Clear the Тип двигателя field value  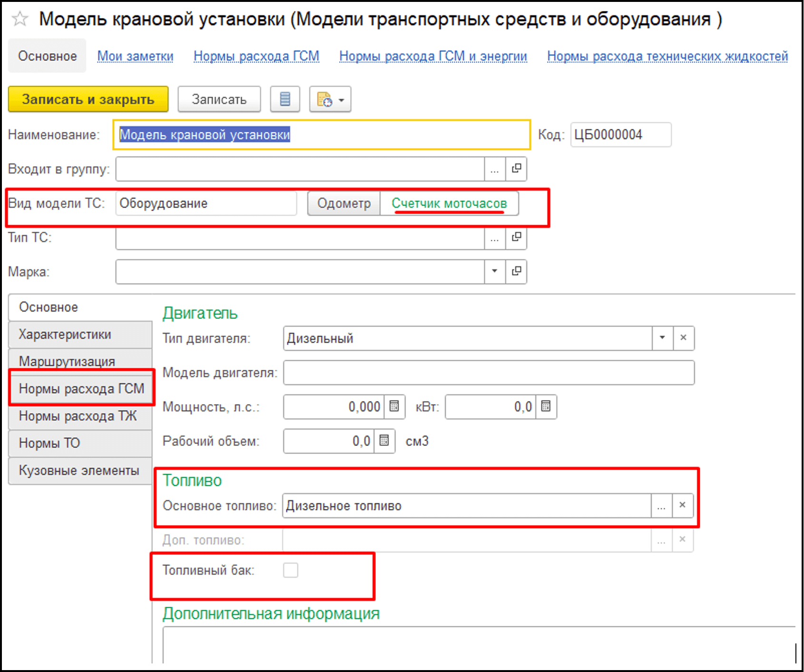[x=684, y=338]
